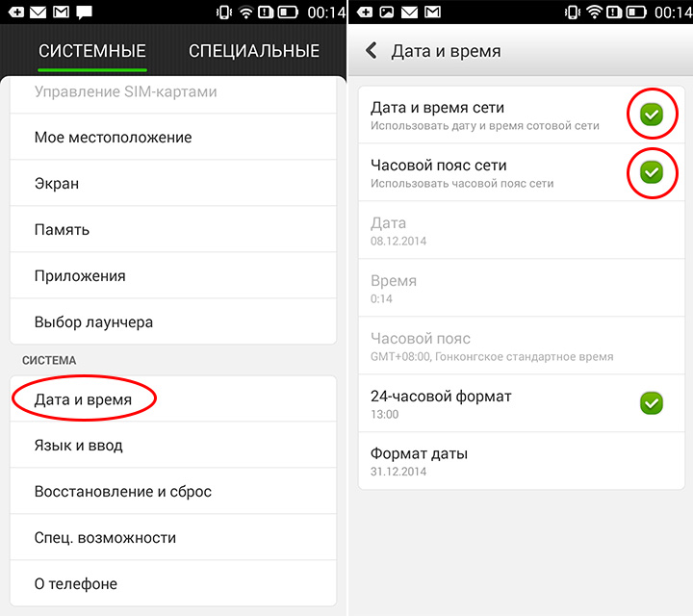Open the Дата и время settings entry

tap(173, 399)
